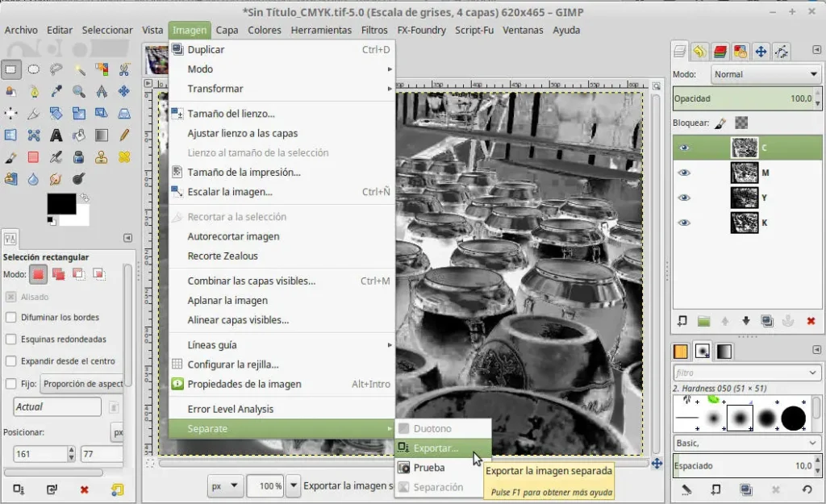Viewport: 826px width, 504px height.
Task: Select the Pencil tool
Action: pos(124,135)
